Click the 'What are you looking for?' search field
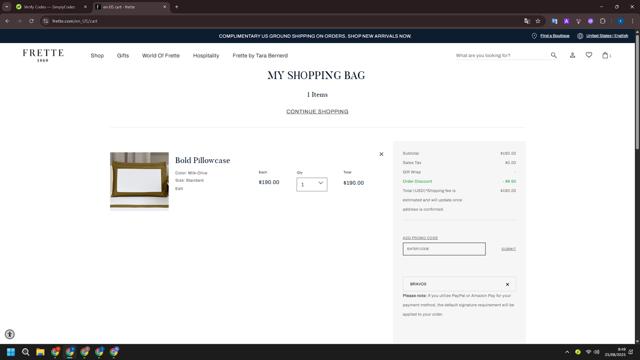640x360 pixels. (501, 55)
